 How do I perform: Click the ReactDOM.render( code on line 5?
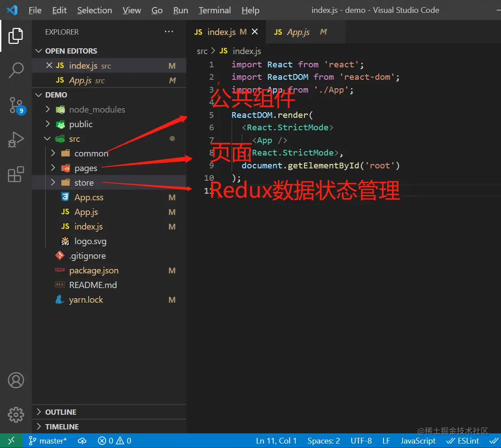[272, 115]
